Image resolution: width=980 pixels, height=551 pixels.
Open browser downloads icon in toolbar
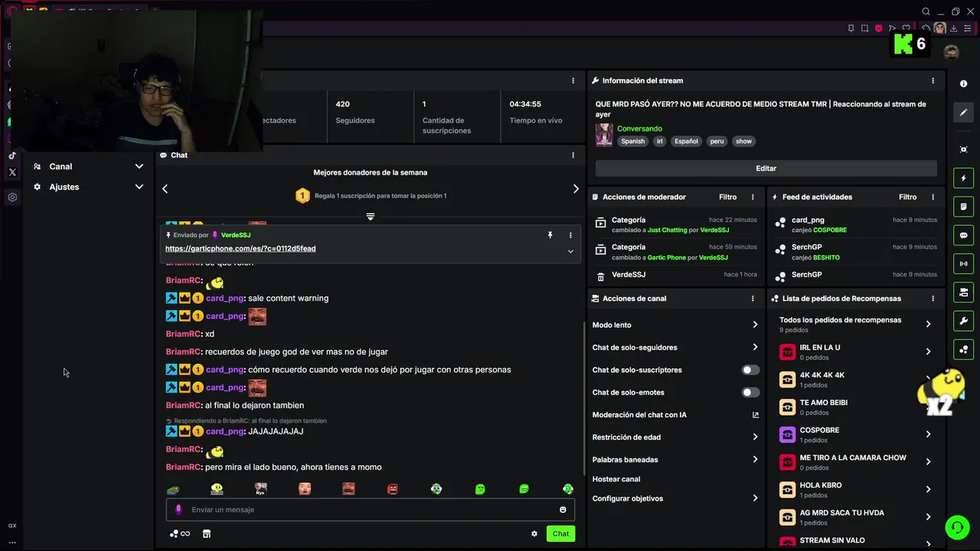(953, 28)
